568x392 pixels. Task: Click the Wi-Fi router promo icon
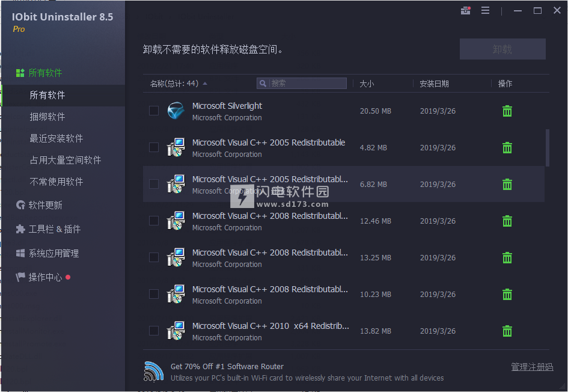coord(154,372)
